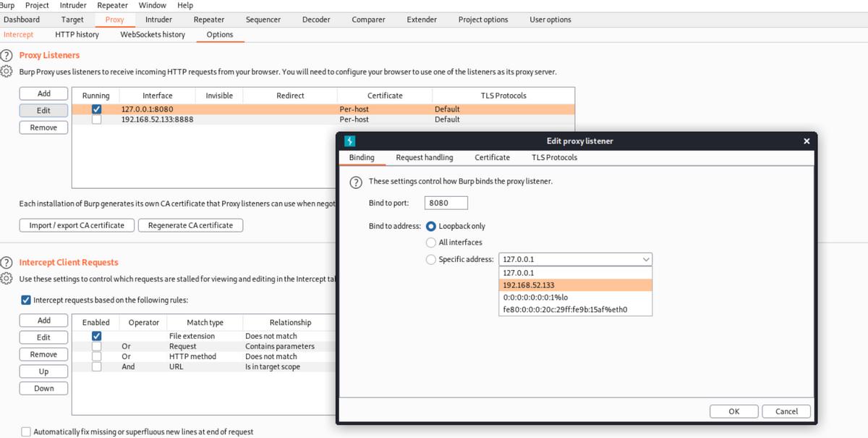Click the Burp lightning icon in dialog title
868x438 pixels.
349,141
